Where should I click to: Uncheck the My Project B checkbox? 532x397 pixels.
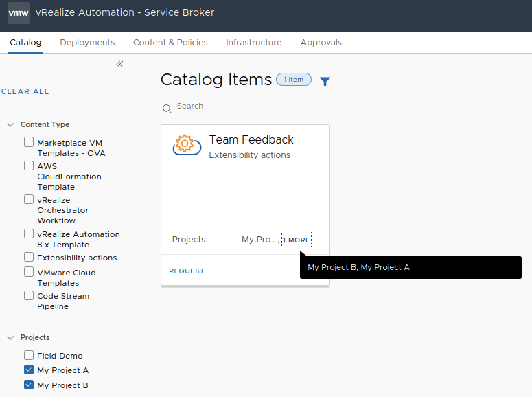click(x=29, y=385)
